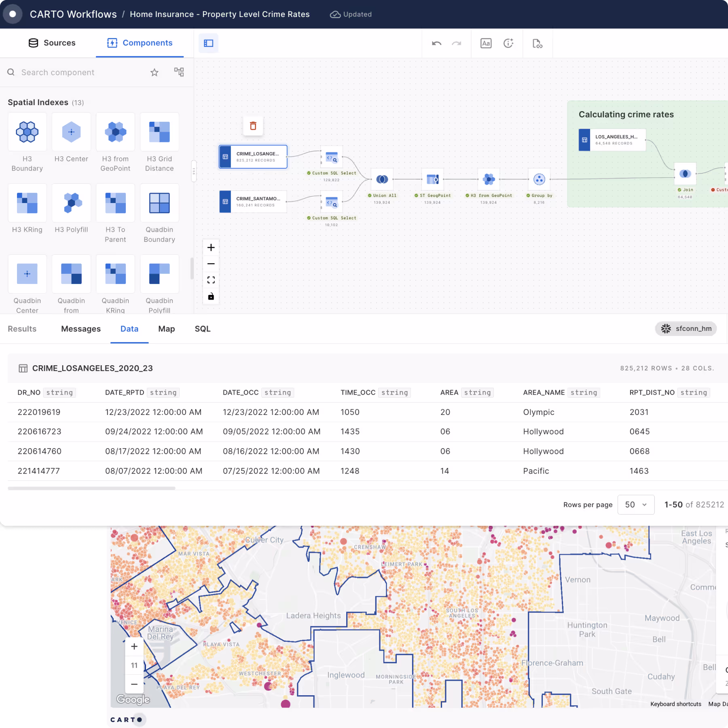Viewport: 728px width, 728px height.
Task: Zoom in on the workflow canvas
Action: click(211, 248)
